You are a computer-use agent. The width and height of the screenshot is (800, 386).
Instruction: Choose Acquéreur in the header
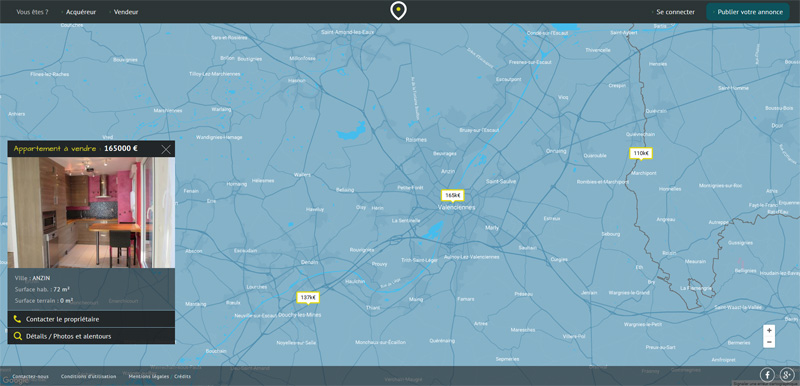(81, 12)
